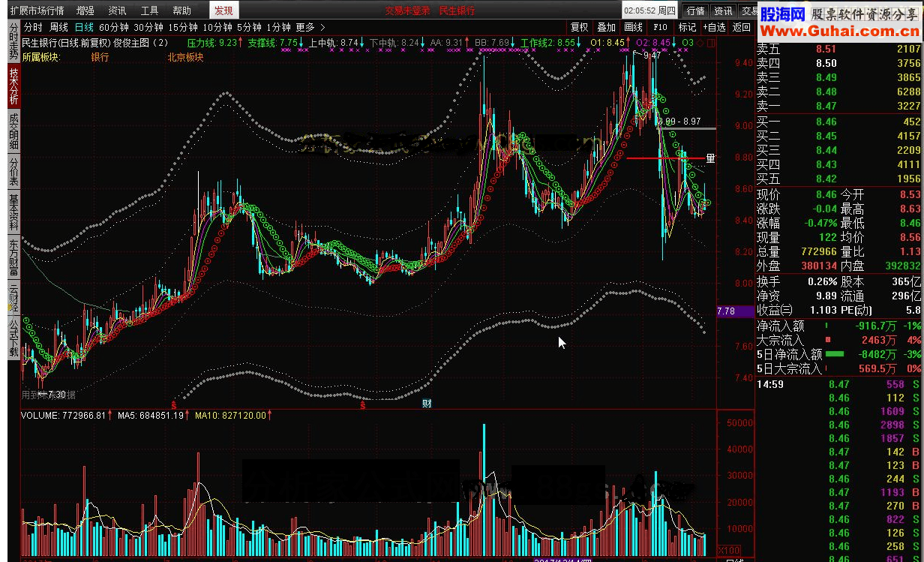Select the 15分钟 period

(x=183, y=27)
